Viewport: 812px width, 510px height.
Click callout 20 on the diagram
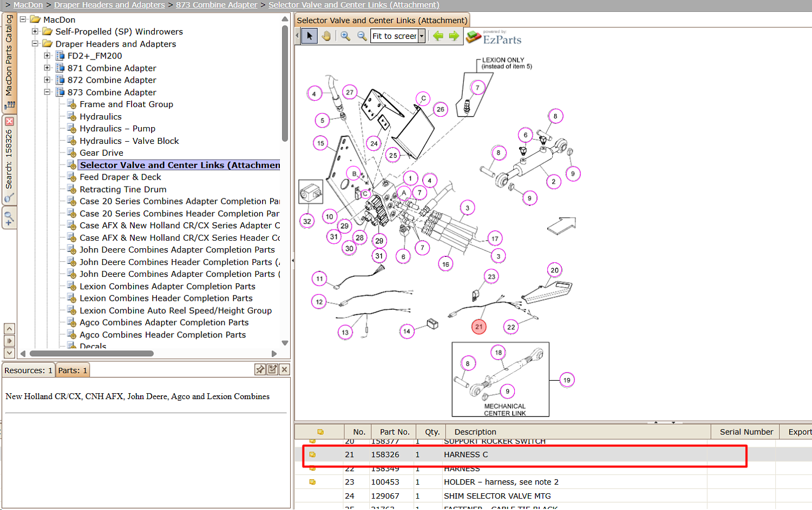pyautogui.click(x=554, y=270)
